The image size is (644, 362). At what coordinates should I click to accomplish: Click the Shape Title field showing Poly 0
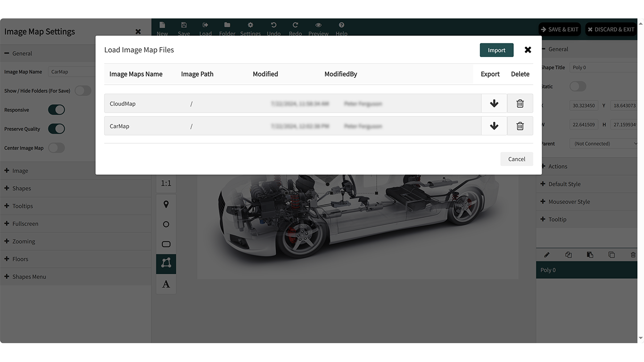point(603,67)
